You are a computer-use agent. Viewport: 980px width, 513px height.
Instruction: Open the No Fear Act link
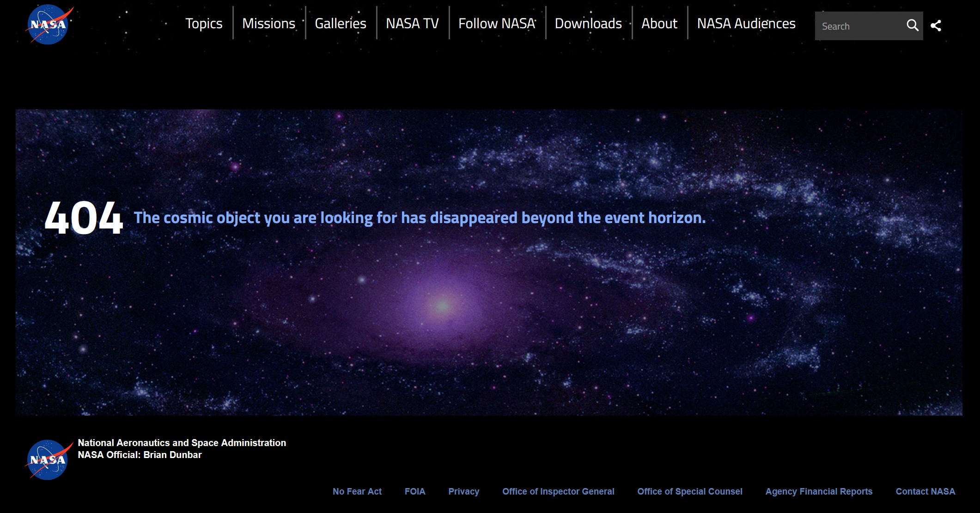(357, 491)
